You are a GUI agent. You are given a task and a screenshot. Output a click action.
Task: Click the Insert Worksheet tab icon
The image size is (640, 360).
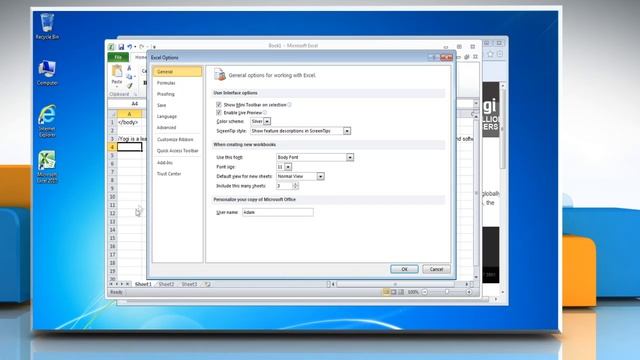click(x=207, y=284)
